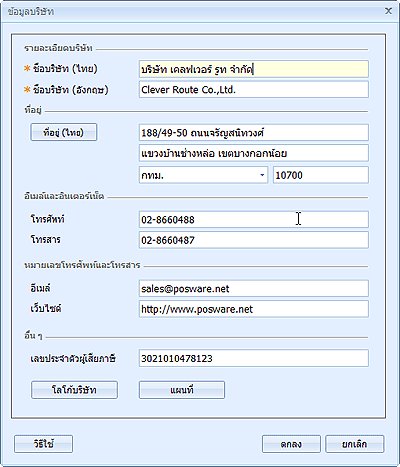The height and width of the screenshot is (467, 400).
Task: Focus the fax field 02-8660487
Action: pyautogui.click(x=254, y=240)
